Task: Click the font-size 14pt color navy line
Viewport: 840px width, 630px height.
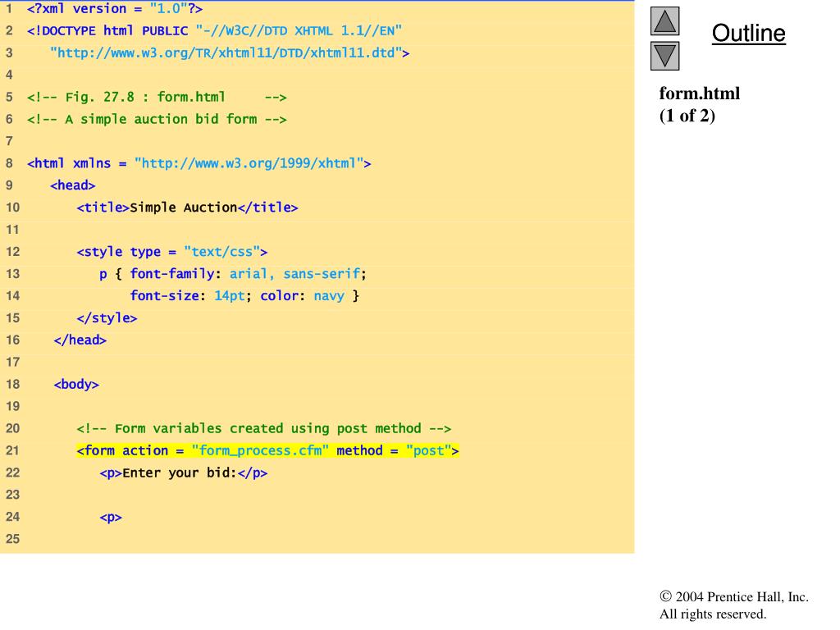Action: (244, 295)
